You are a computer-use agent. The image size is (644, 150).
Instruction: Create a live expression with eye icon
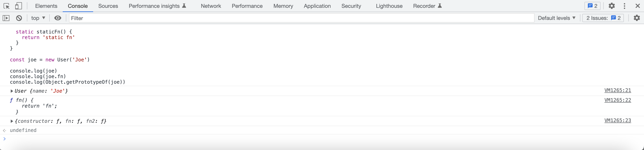[58, 18]
